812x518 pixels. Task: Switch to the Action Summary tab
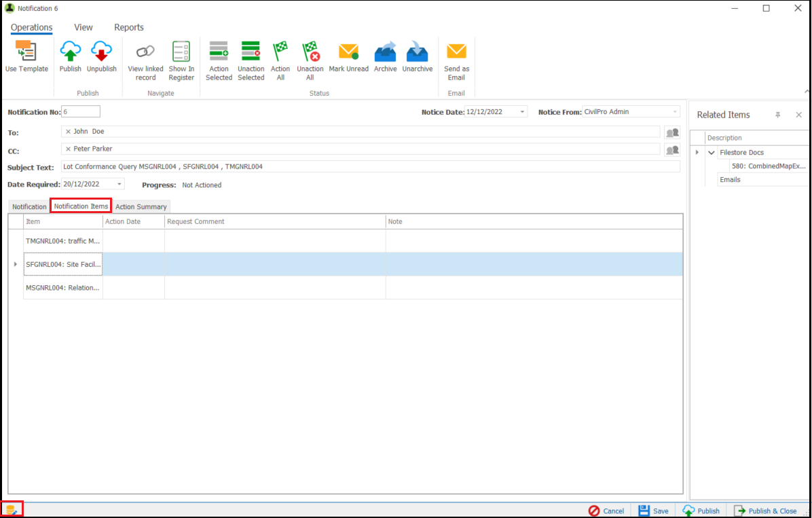141,206
